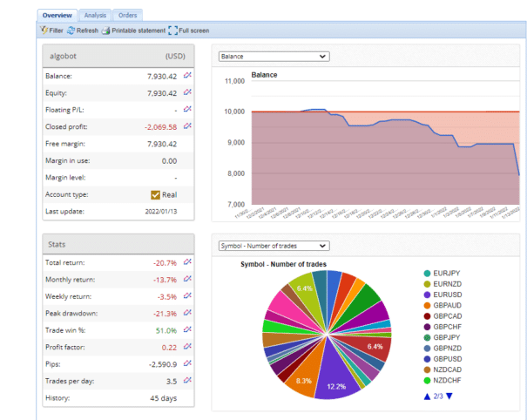This screenshot has height=420, width=527.
Task: Open the Orders tab
Action: (127, 15)
